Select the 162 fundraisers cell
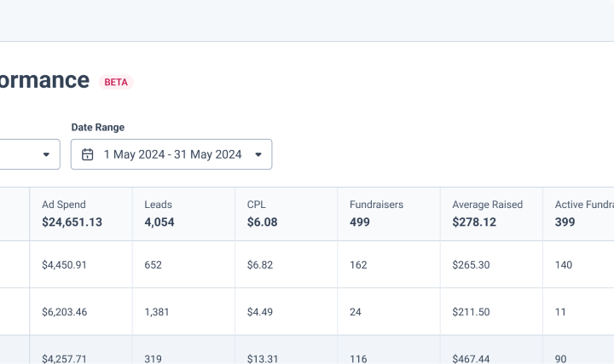The image size is (614, 364). pos(358,265)
